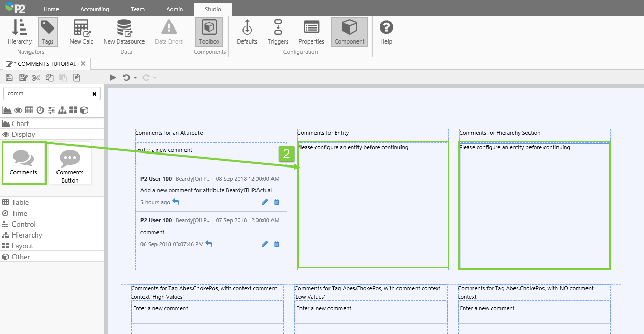Switch to the Accounting tab
Screen dimensions: 644x334
point(95,9)
